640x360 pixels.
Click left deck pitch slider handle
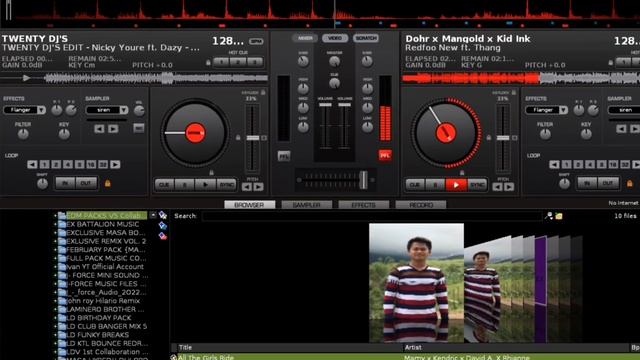pyautogui.click(x=253, y=138)
